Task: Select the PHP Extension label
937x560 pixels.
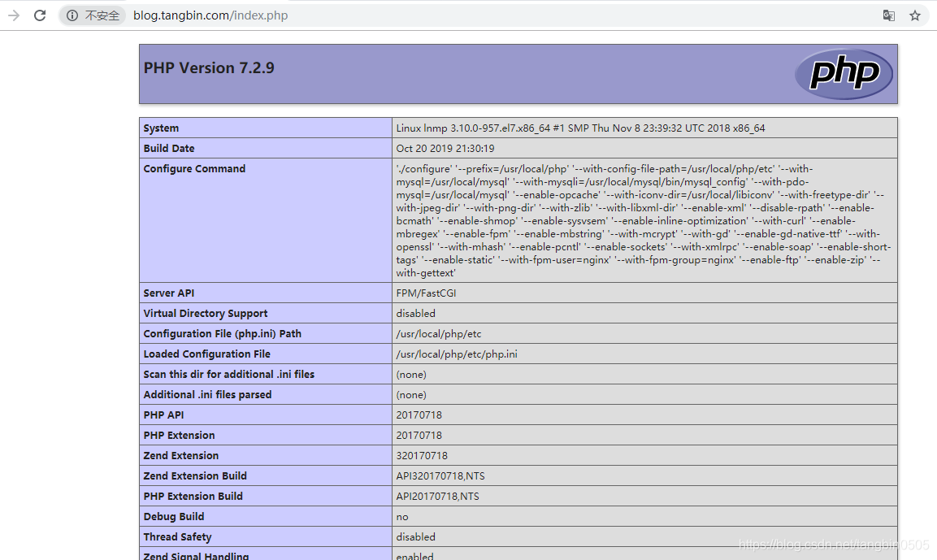Action: point(179,435)
